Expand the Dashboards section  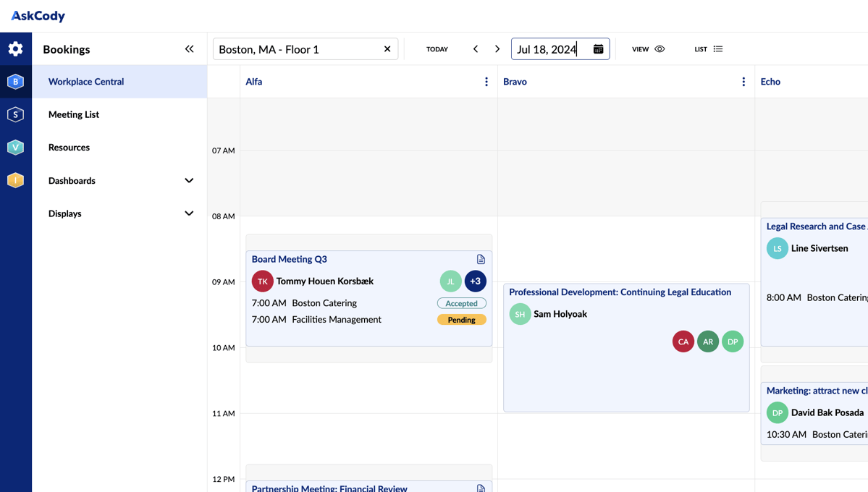coord(188,180)
